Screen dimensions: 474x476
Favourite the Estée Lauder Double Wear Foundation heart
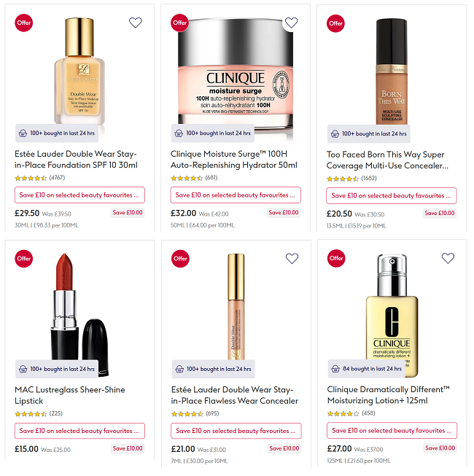click(136, 23)
